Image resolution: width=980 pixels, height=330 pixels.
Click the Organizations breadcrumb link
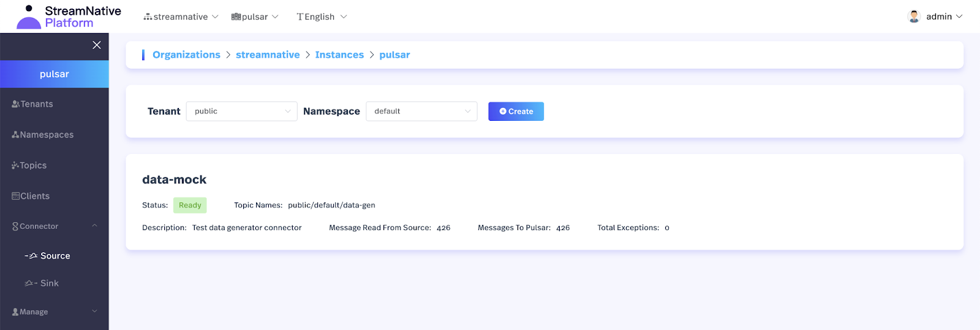pyautogui.click(x=186, y=55)
